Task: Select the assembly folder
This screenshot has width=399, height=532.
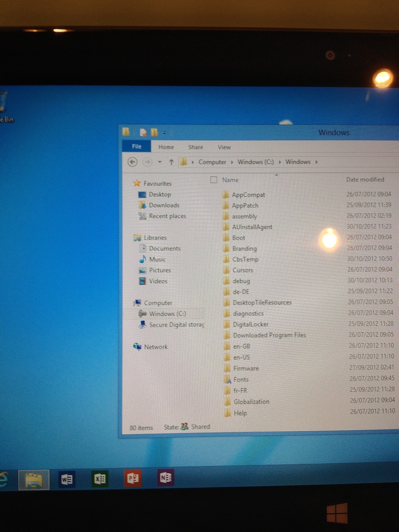Action: tap(245, 217)
